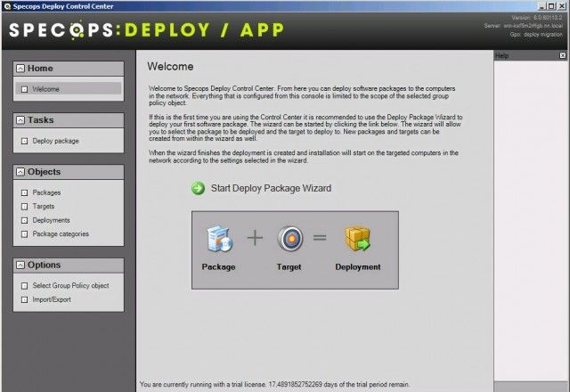Screen dimensions: 570x392
Task: Click the square icon beside Select Group Policy object
Action: [x=24, y=286]
